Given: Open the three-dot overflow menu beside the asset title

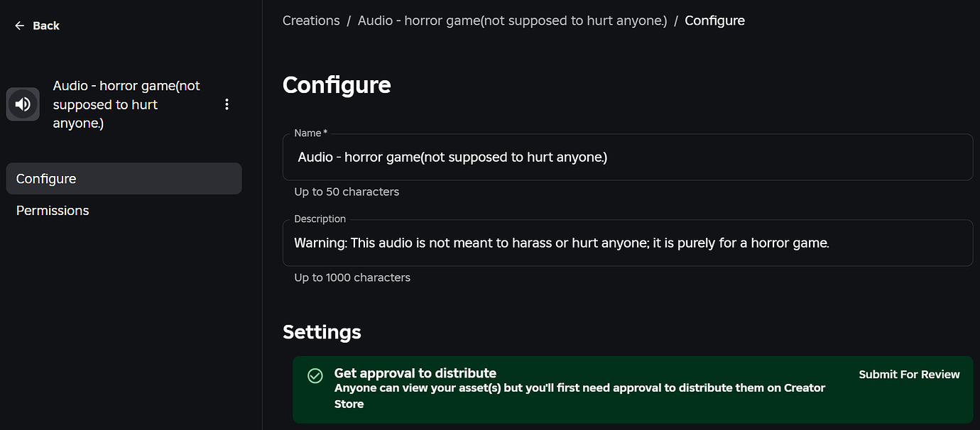Looking at the screenshot, I should (227, 104).
